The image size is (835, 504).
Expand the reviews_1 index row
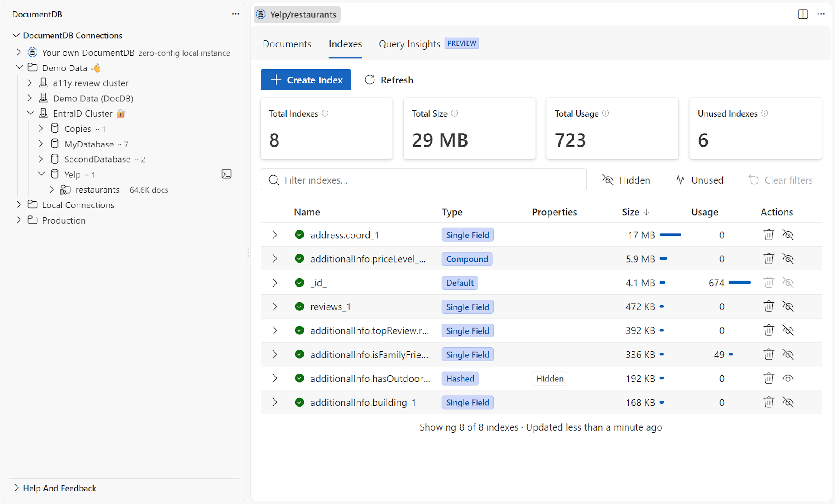tap(274, 307)
